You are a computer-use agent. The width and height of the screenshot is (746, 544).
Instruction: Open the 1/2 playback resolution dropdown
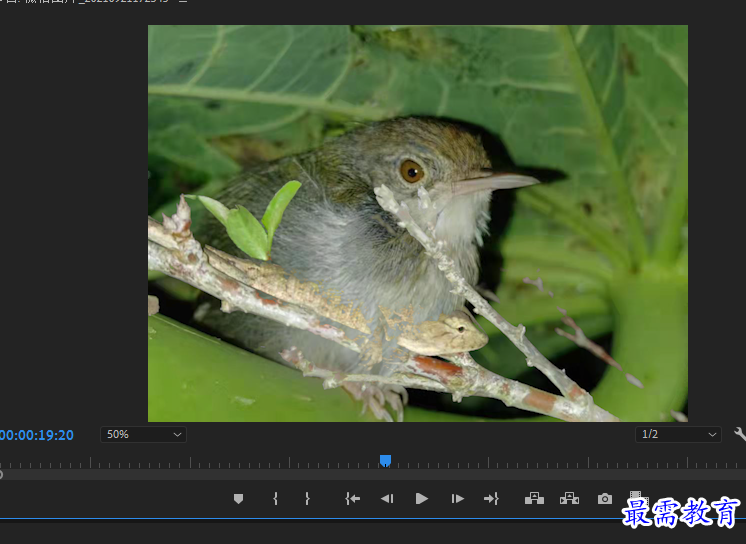tap(678, 435)
